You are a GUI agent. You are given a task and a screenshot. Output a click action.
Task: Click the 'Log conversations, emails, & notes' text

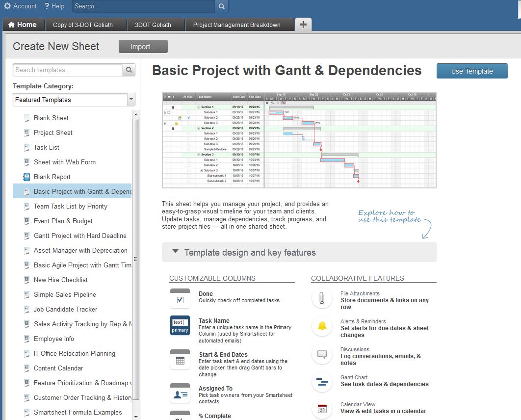point(381,360)
